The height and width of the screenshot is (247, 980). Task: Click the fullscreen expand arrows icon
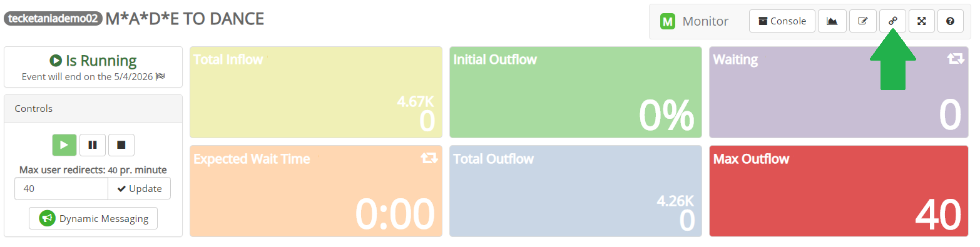[x=921, y=21]
